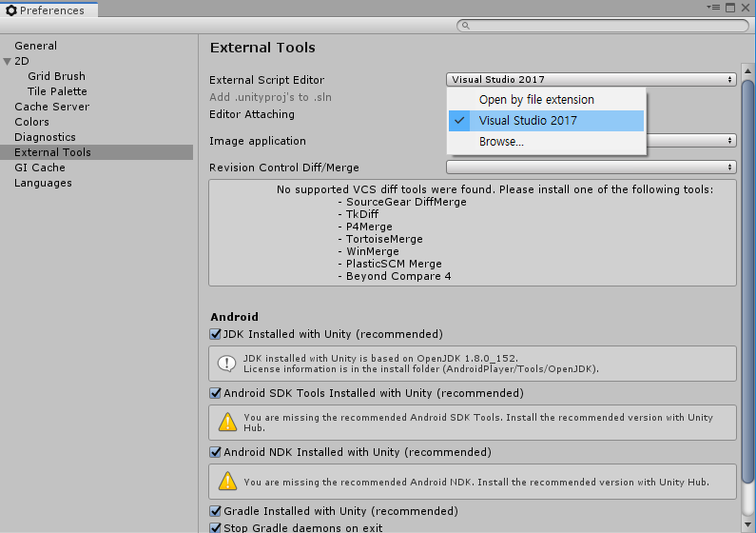The image size is (756, 533).
Task: Click Add .unityproj's to .sln label
Action: point(270,97)
